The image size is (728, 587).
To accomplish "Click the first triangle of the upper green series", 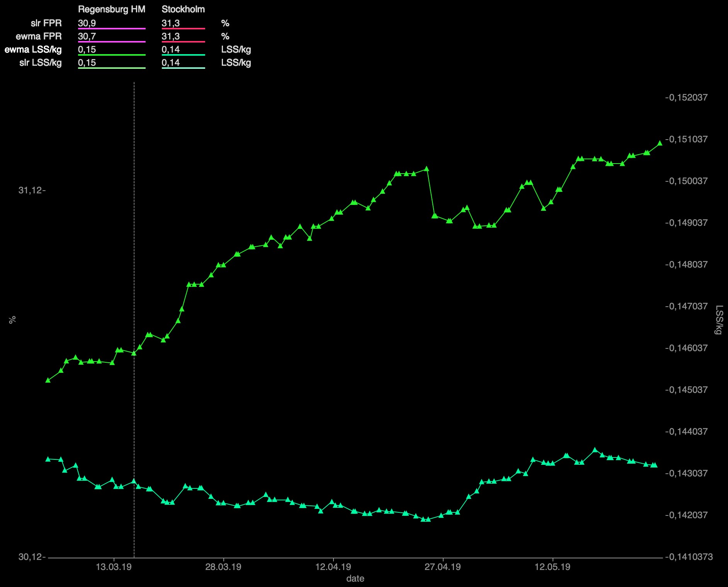I will click(x=48, y=380).
